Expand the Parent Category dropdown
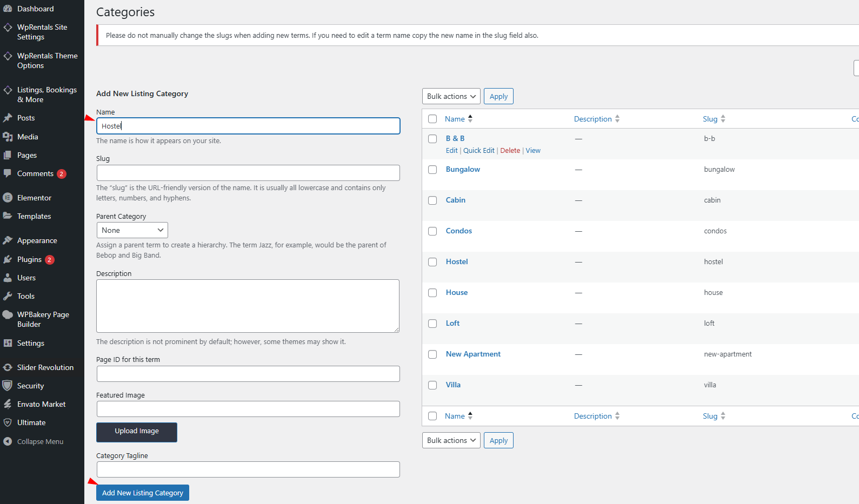Screen dimensions: 859x504 (x=132, y=230)
